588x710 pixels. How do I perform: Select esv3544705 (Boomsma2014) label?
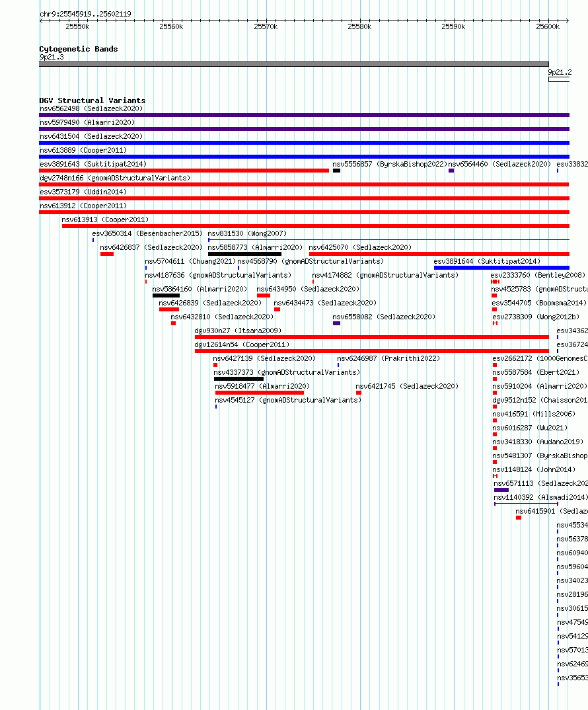tap(539, 303)
